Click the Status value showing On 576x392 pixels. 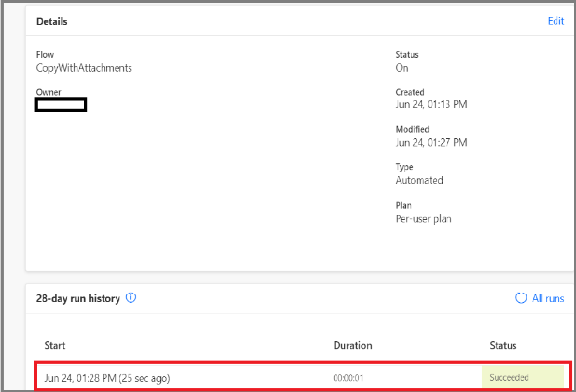(401, 67)
